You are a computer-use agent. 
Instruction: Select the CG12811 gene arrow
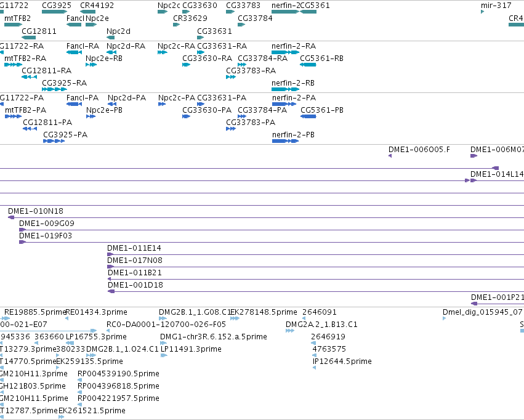[x=28, y=38]
